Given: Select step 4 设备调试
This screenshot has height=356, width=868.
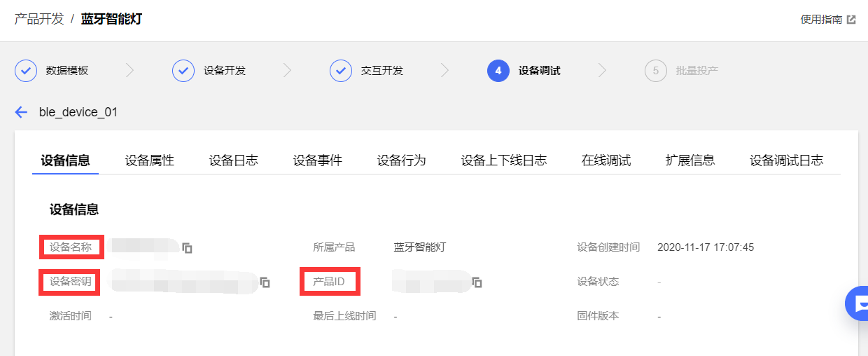Looking at the screenshot, I should pos(524,71).
